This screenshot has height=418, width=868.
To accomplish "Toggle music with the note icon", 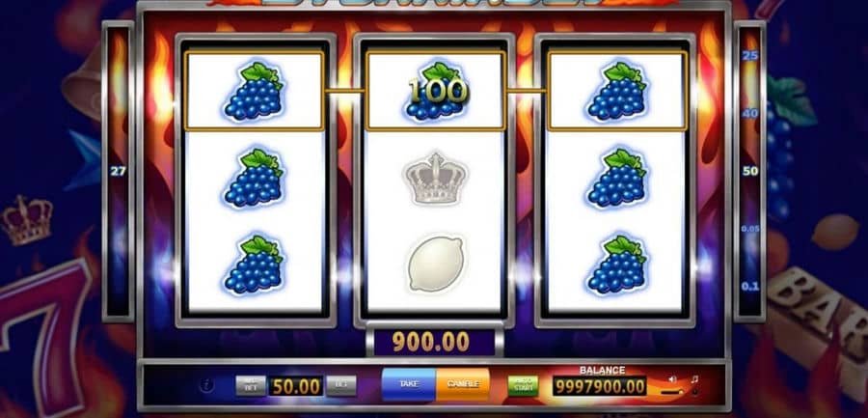I will pos(694,379).
